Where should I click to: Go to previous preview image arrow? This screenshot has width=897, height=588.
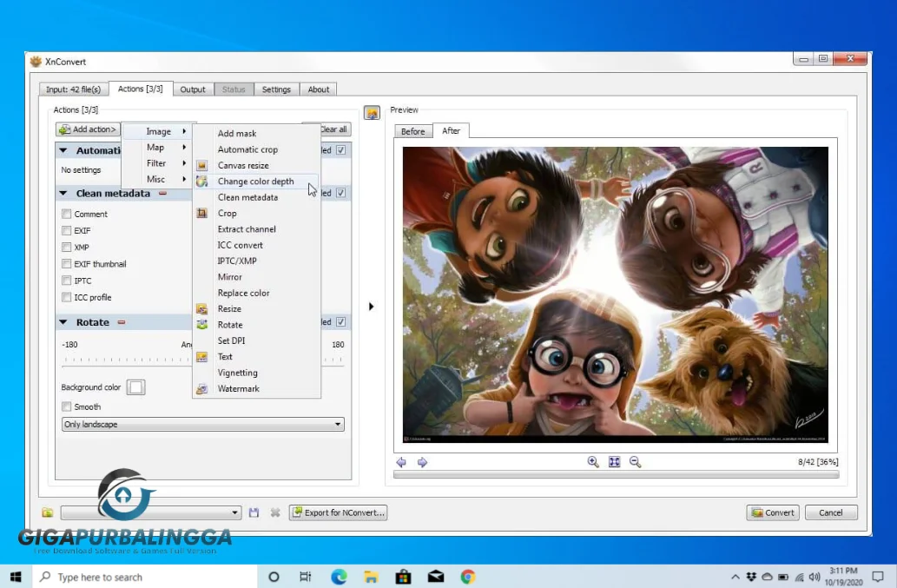401,462
